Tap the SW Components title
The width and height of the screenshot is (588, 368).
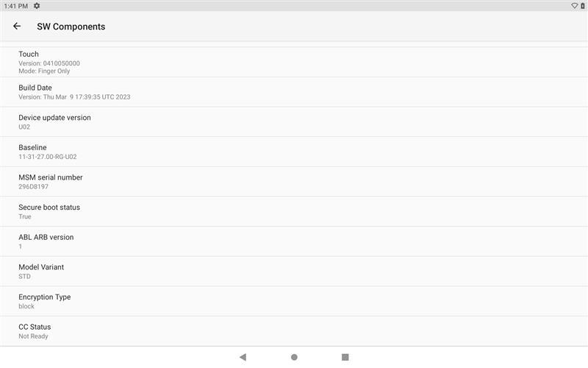coord(71,26)
